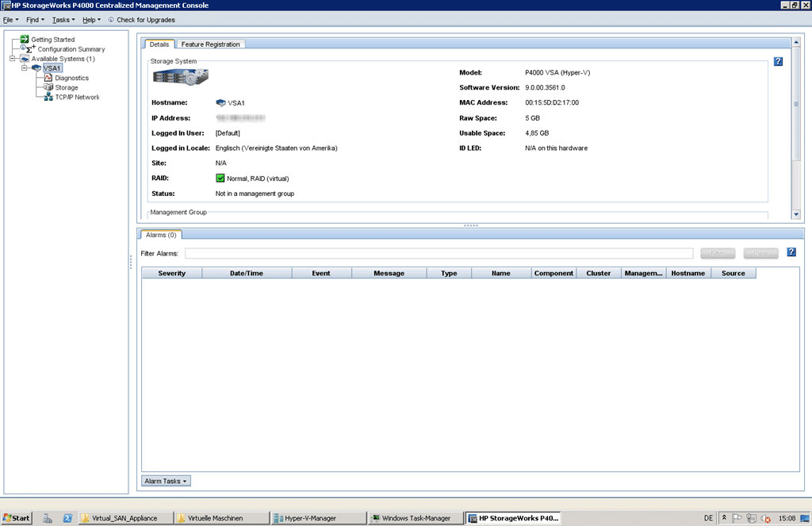Click the storage system hardware image

click(x=181, y=77)
